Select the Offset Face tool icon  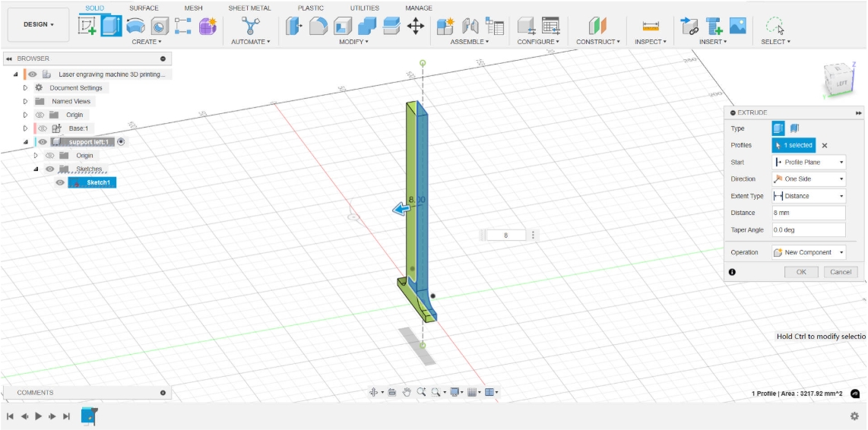391,26
